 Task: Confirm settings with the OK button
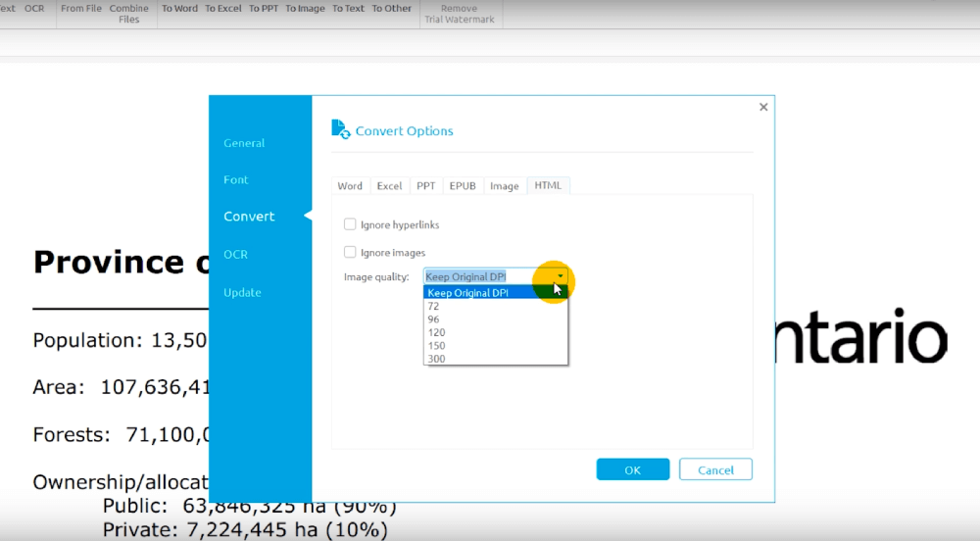(x=632, y=469)
